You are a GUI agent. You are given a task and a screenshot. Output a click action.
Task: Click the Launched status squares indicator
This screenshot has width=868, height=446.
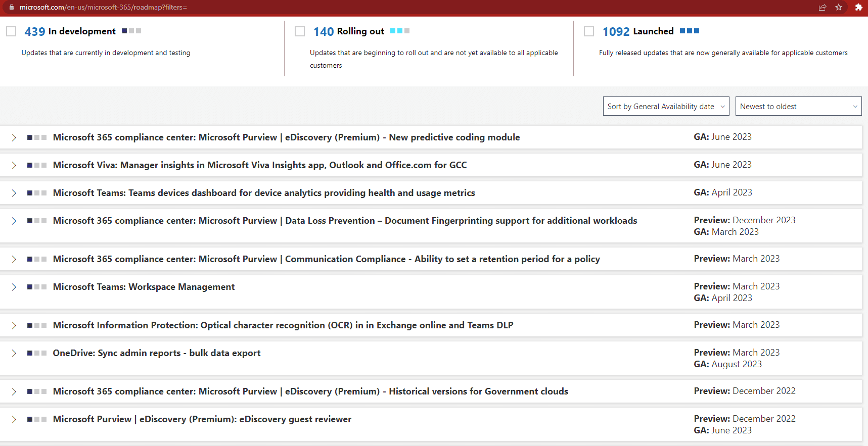tap(690, 31)
